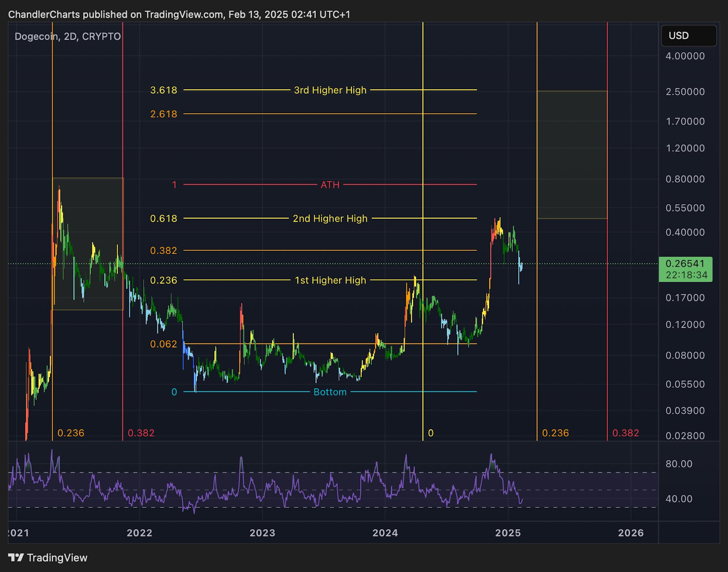Click the 'Dogecoin, 2D, CRYPTO' chart title
Viewport: 728px width, 572px height.
(x=68, y=36)
